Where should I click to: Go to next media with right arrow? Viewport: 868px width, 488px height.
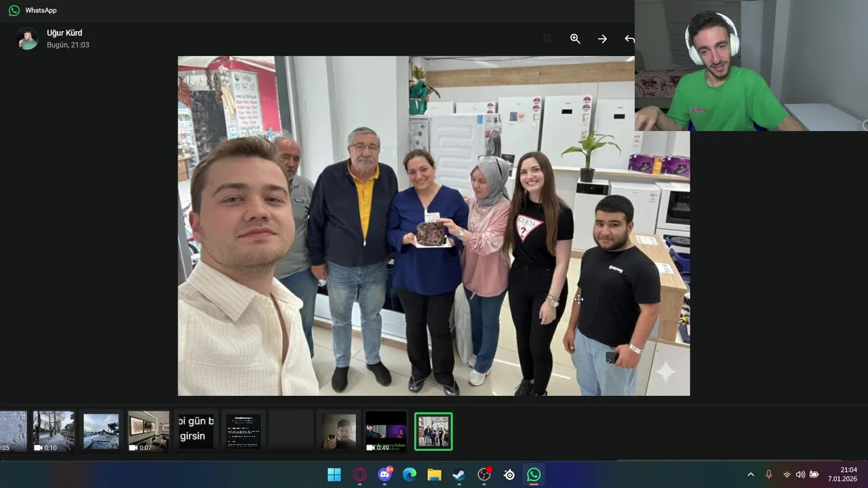pyautogui.click(x=602, y=39)
